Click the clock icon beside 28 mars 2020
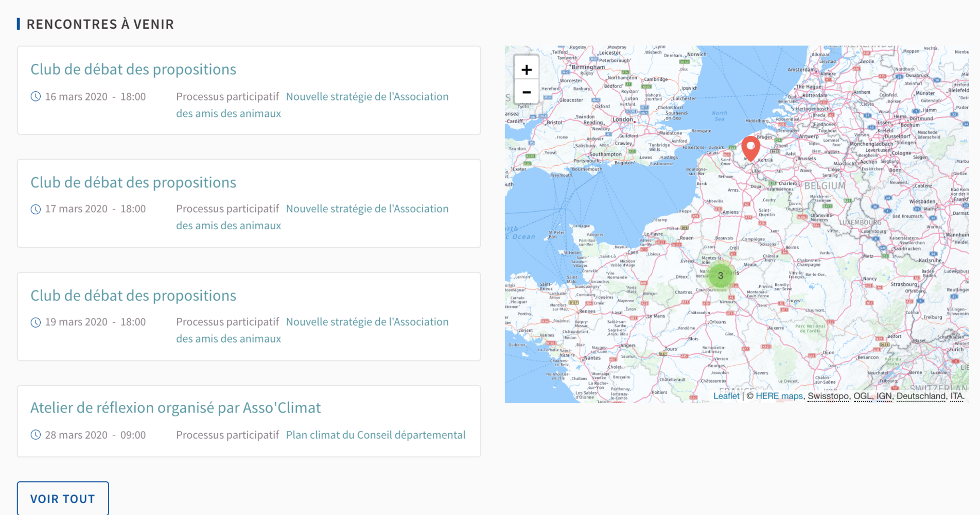The height and width of the screenshot is (515, 980). pyautogui.click(x=36, y=435)
